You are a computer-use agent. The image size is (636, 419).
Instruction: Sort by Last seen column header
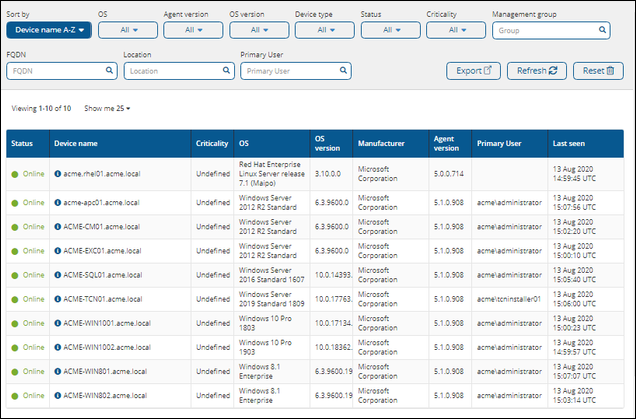tap(570, 144)
